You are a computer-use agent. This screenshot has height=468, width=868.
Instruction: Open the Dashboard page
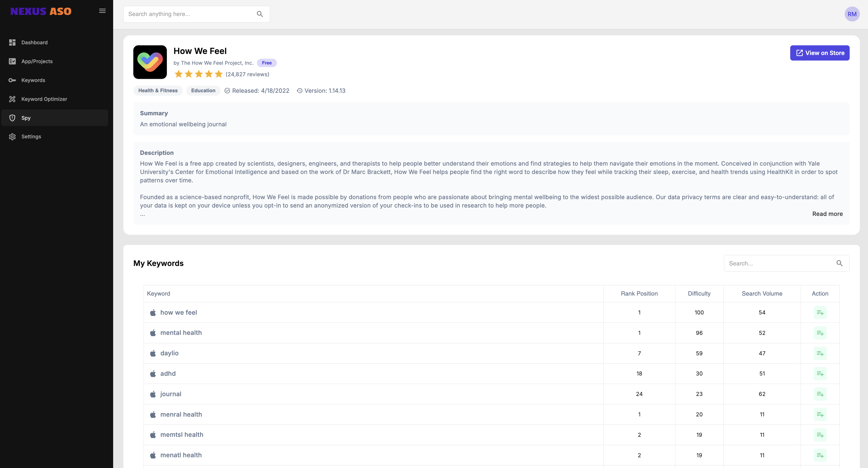pyautogui.click(x=34, y=42)
